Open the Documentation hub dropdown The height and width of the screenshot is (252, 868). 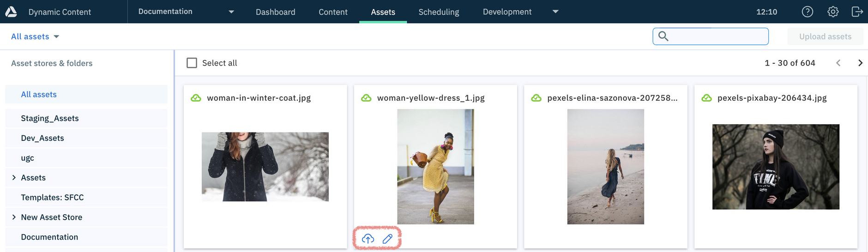(x=231, y=12)
